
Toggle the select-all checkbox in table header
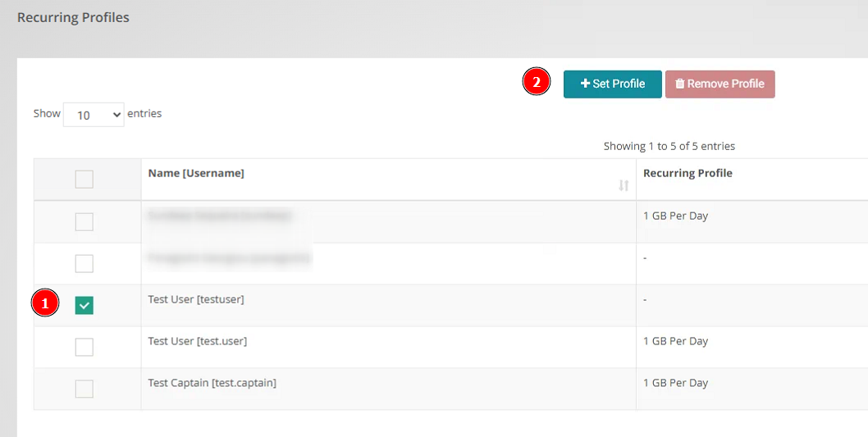point(85,180)
